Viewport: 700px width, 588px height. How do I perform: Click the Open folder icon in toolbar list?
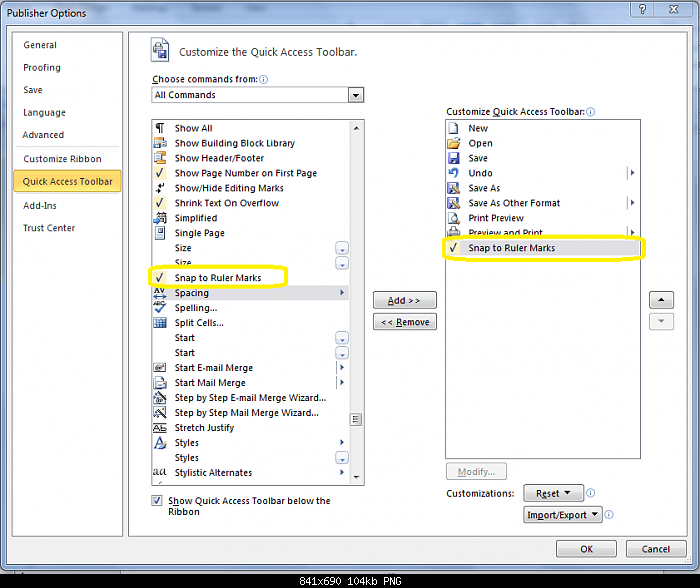pyautogui.click(x=454, y=143)
